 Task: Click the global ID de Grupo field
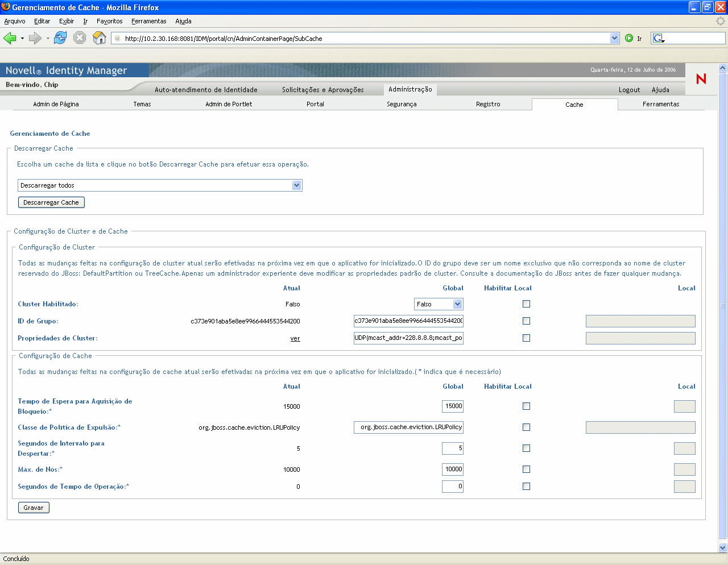(408, 321)
